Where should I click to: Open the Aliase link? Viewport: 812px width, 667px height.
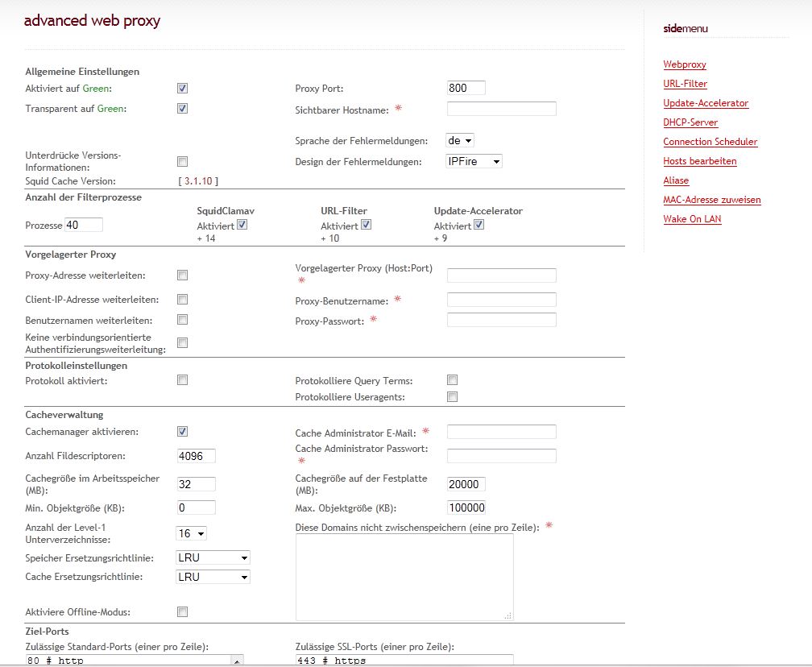[x=677, y=180]
